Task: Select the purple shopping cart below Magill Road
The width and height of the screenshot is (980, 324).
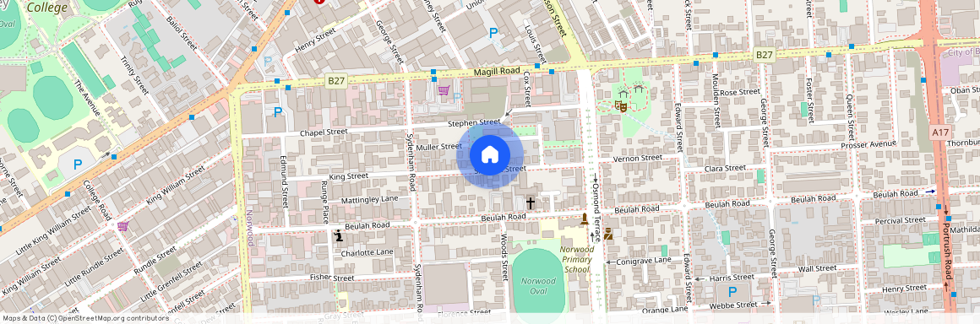Action: tap(444, 90)
